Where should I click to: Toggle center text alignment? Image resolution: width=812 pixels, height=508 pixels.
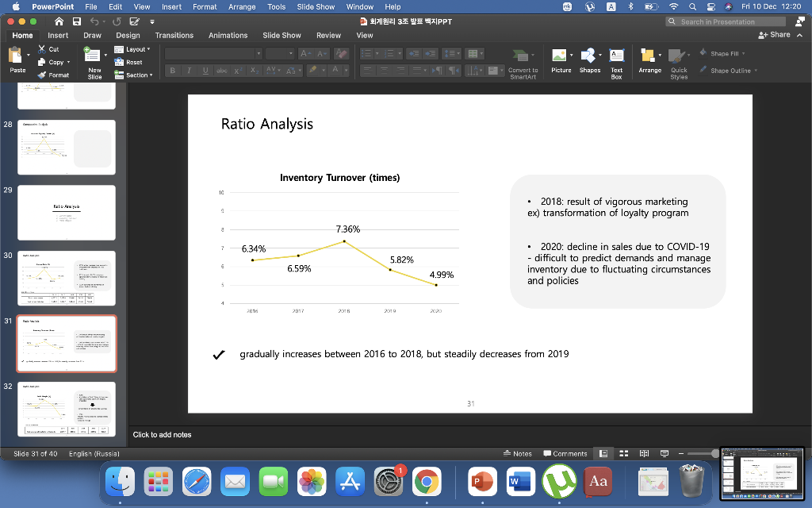tap(384, 71)
